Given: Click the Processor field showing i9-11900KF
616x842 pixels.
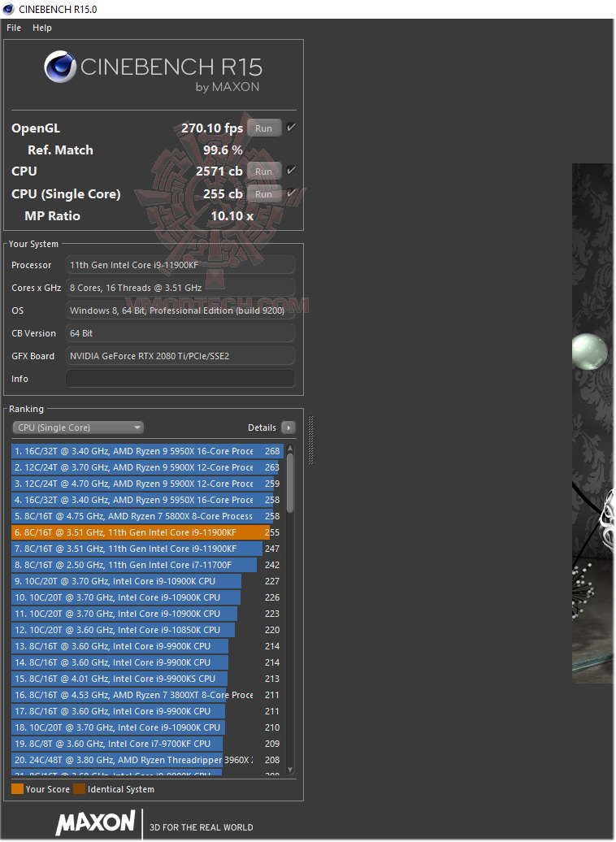Looking at the screenshot, I should tap(180, 265).
